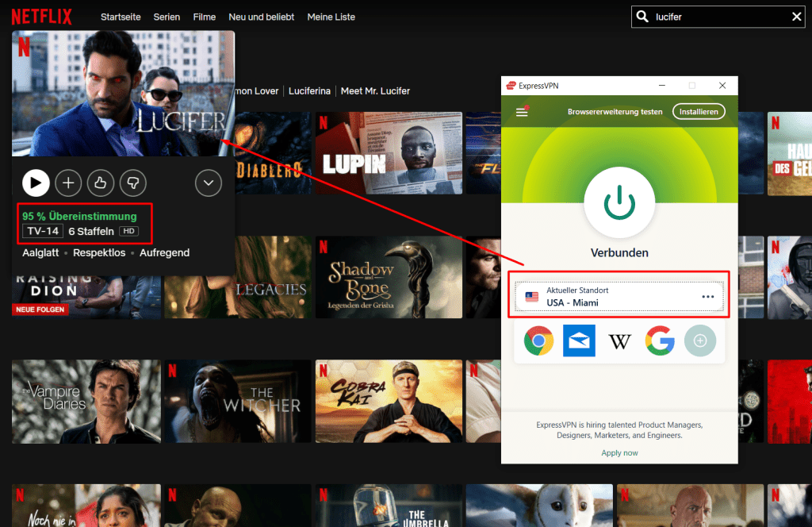Launch Mail shortcut in ExpressVPN
This screenshot has height=527, width=812.
click(x=579, y=340)
